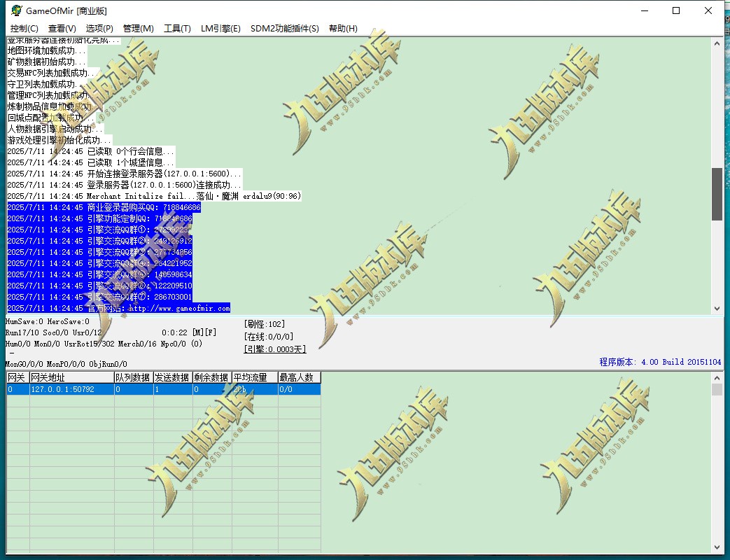Image resolution: width=730 pixels, height=560 pixels.
Task: Click the 已读取 0个行会信息 log line
Action: tap(91, 152)
